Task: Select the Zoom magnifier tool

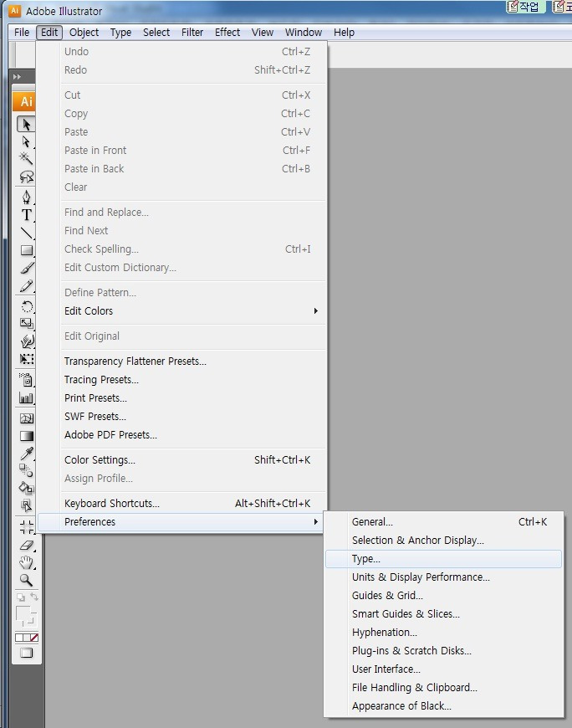Action: coord(27,580)
